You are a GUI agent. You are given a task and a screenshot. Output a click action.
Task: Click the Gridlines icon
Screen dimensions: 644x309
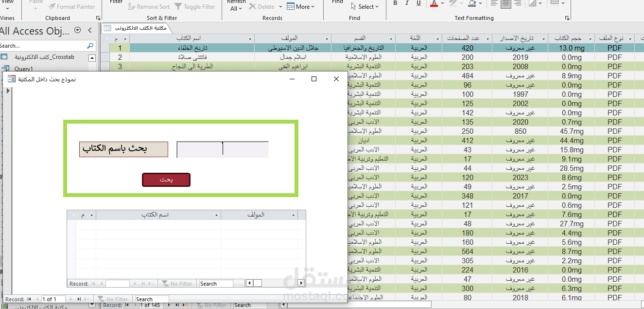click(x=532, y=3)
